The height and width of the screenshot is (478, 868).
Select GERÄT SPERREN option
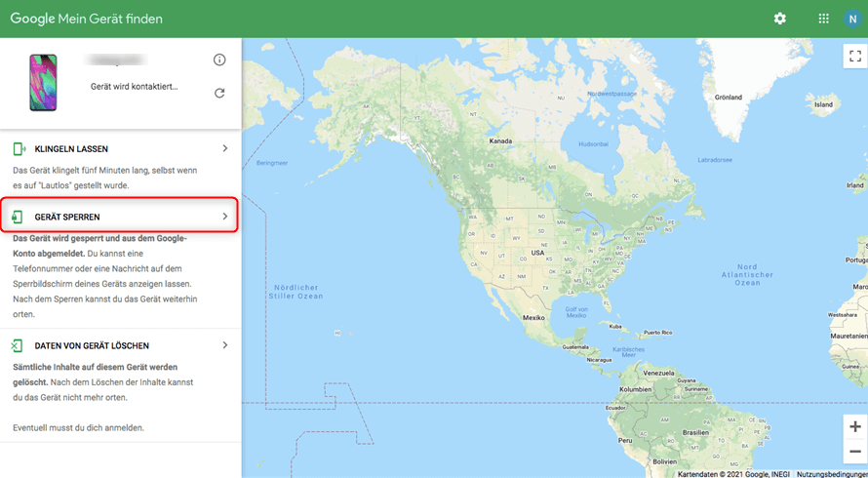[x=67, y=217]
